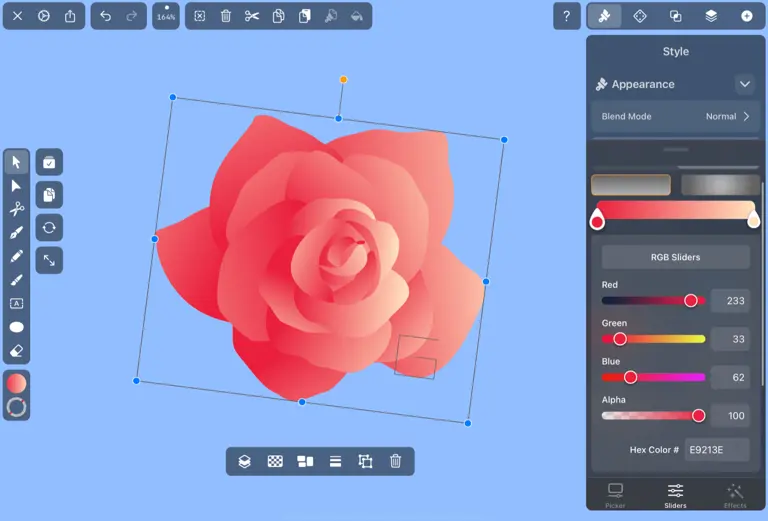The width and height of the screenshot is (768, 521).
Task: Open the stroke color ring
Action: tap(16, 407)
